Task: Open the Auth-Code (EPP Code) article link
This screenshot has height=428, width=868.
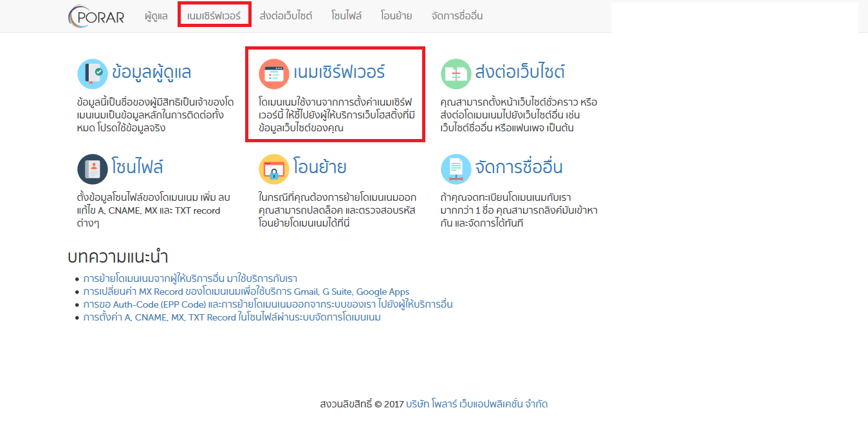Action: [268, 304]
